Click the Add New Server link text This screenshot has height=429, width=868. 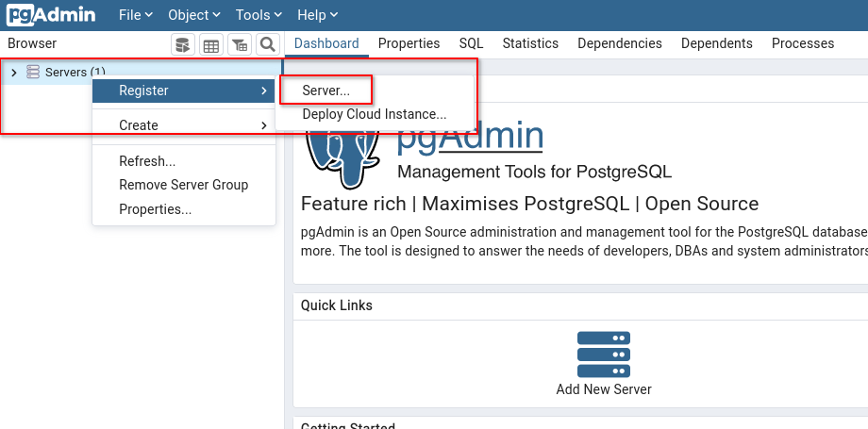pos(604,389)
